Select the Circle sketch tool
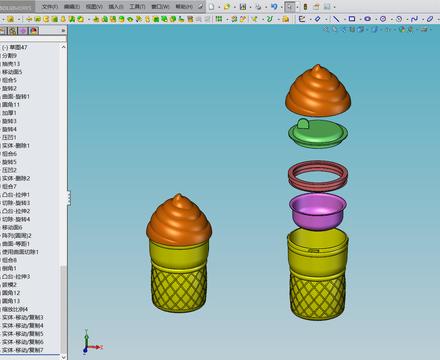 (383, 19)
